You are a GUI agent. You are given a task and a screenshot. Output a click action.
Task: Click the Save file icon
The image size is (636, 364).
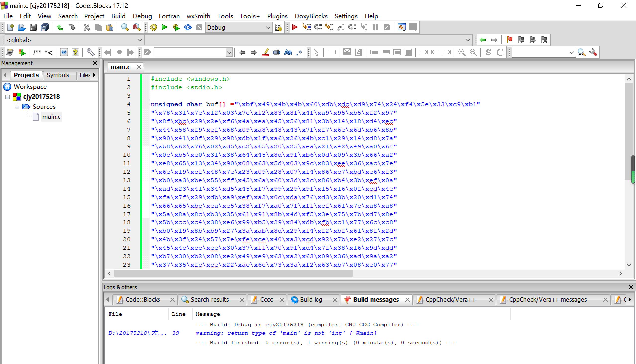pyautogui.click(x=33, y=27)
